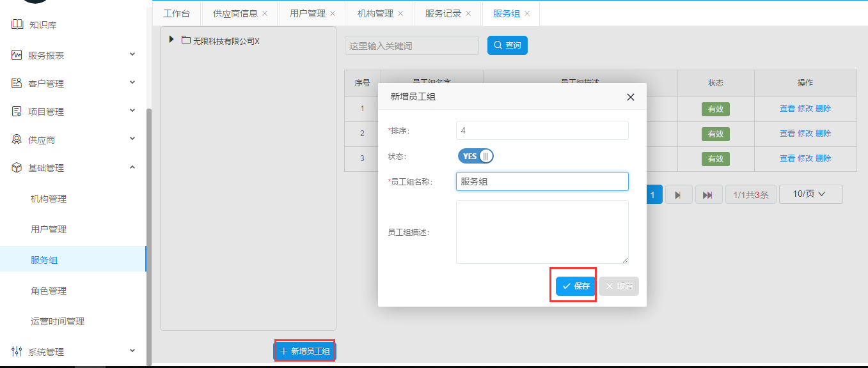868x368 pixels.
Task: Open the 10/页 page size dropdown
Action: 810,194
